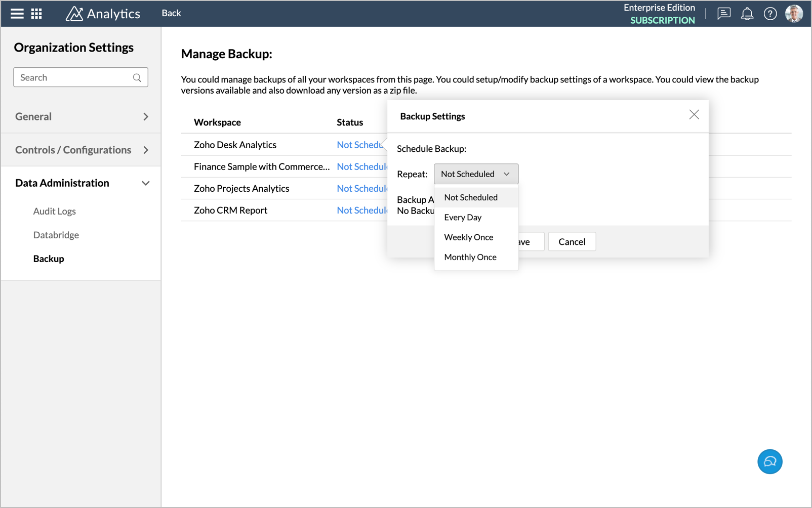Choose Weekly Once backup option
This screenshot has height=508, width=812.
click(x=468, y=237)
